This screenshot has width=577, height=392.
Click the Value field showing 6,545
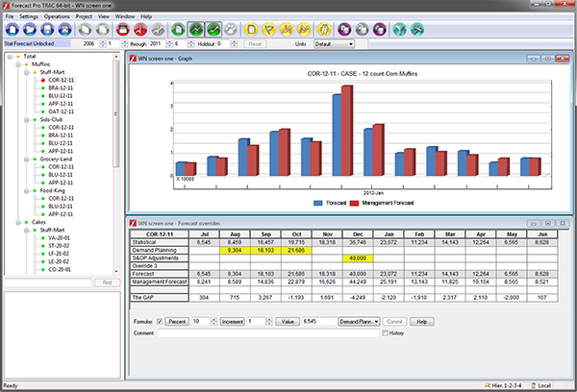pos(319,322)
